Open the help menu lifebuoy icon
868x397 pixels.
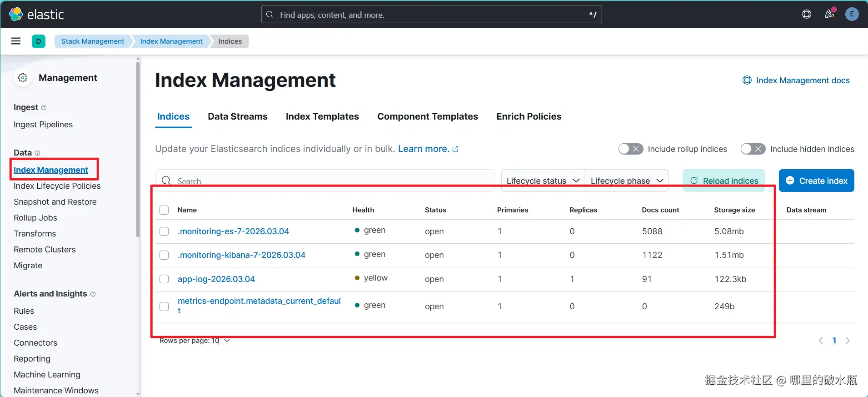pyautogui.click(x=807, y=14)
